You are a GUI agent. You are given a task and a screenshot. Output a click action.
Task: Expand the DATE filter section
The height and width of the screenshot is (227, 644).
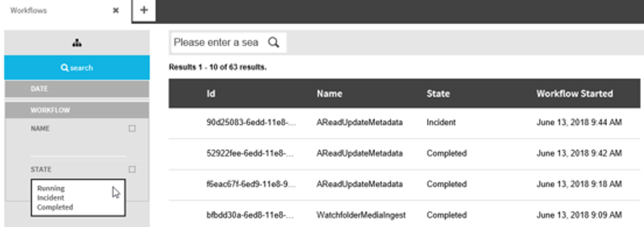[77, 89]
